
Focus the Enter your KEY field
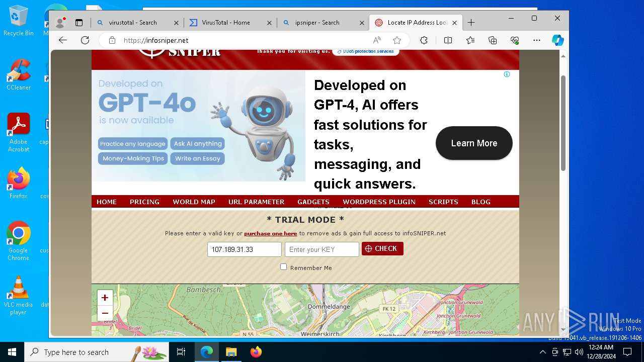[x=322, y=249]
